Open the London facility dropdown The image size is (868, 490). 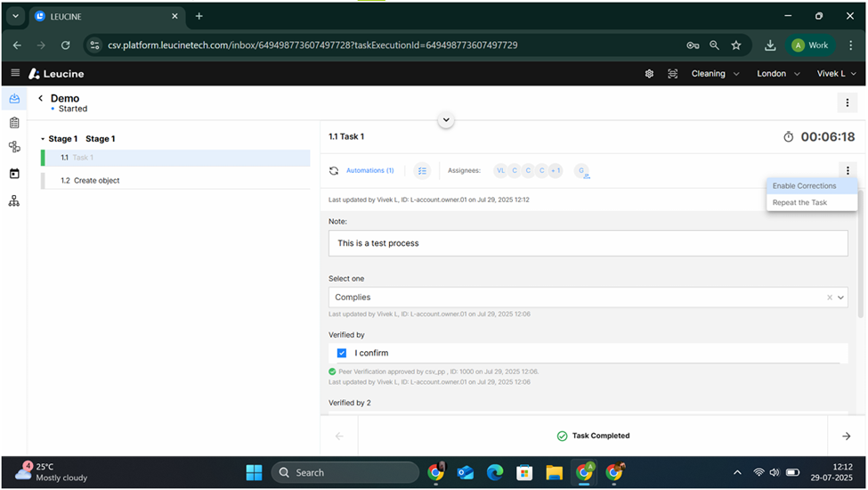click(x=777, y=74)
